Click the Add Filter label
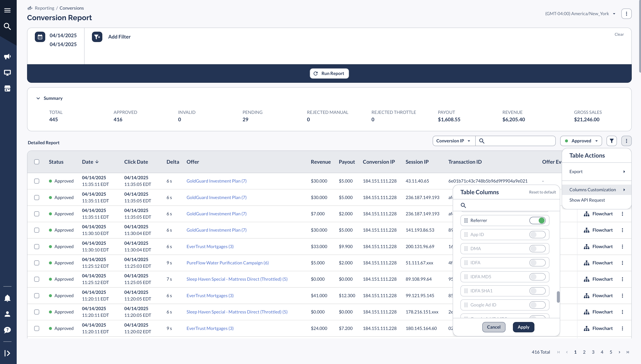Image resolution: width=641 pixels, height=364 pixels. pyautogui.click(x=119, y=37)
